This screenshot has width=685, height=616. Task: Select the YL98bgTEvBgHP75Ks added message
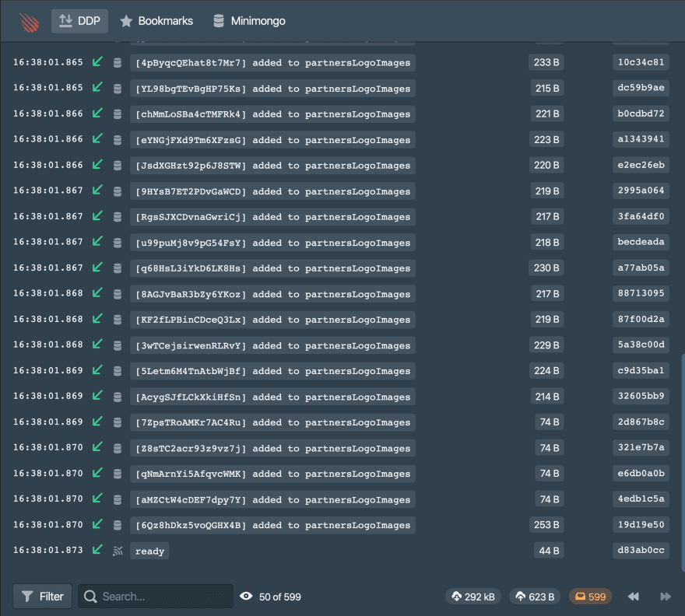pos(272,88)
